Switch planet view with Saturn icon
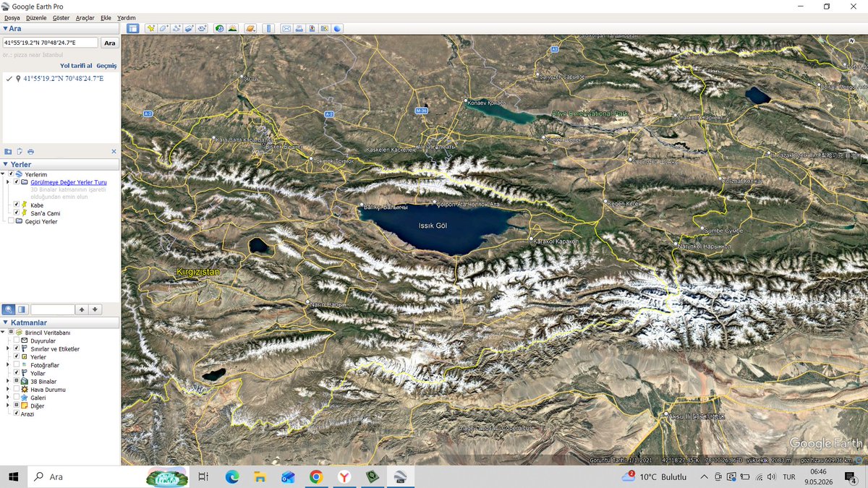Image resolution: width=868 pixels, height=488 pixels. click(x=250, y=28)
